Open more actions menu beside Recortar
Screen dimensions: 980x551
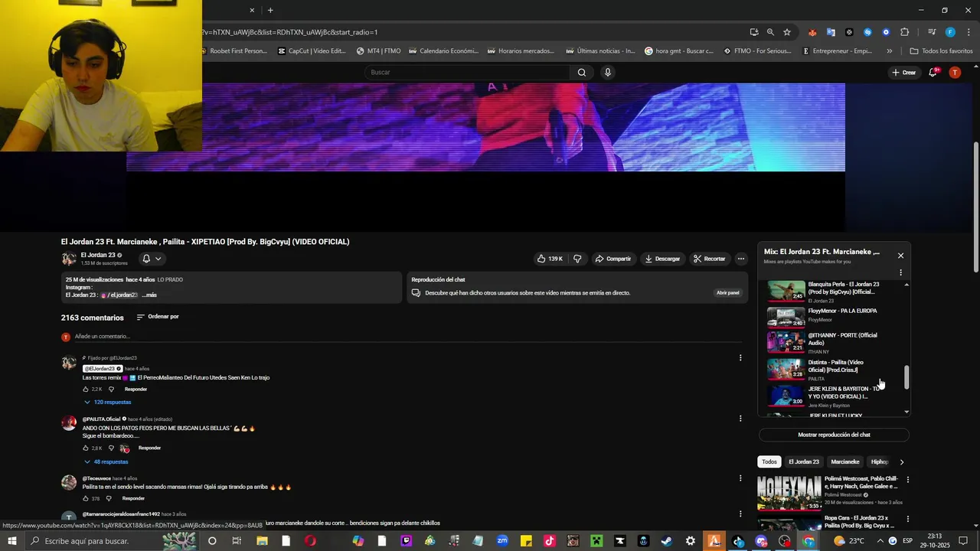click(741, 259)
